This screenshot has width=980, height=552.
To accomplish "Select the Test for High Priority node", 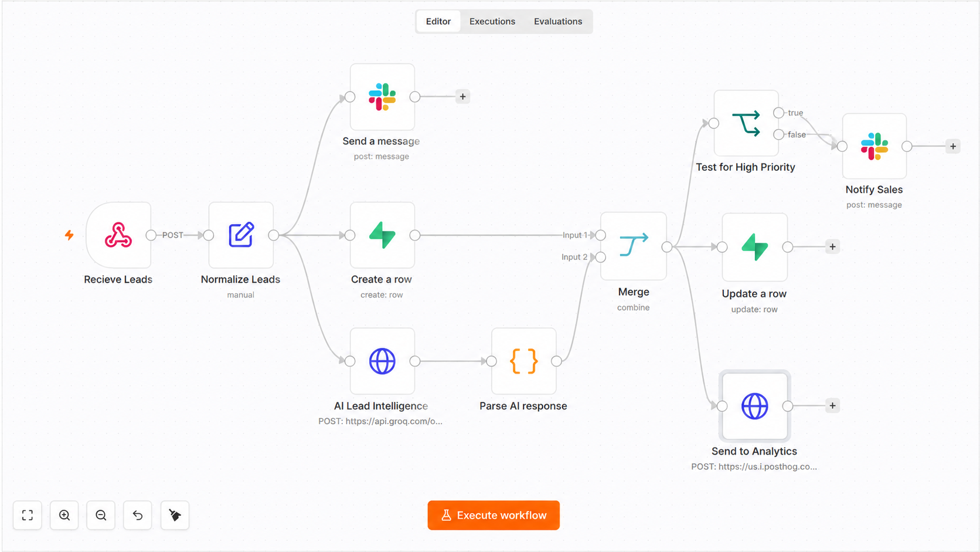I will click(x=746, y=123).
